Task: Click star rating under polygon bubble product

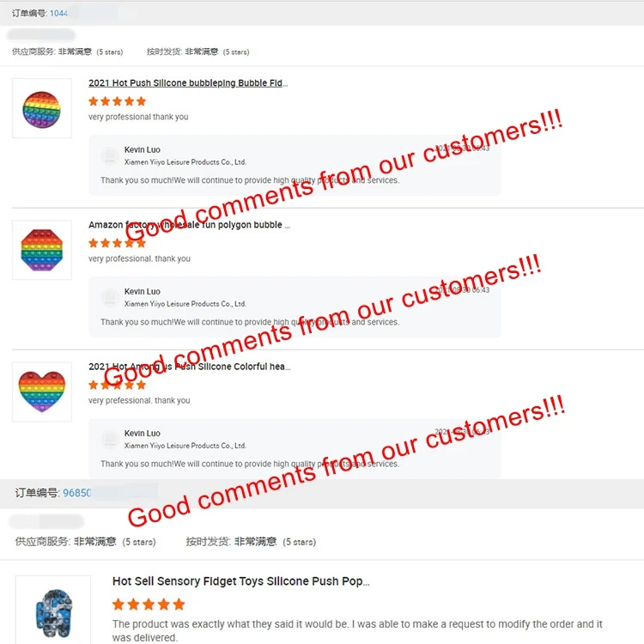Action: click(x=118, y=243)
